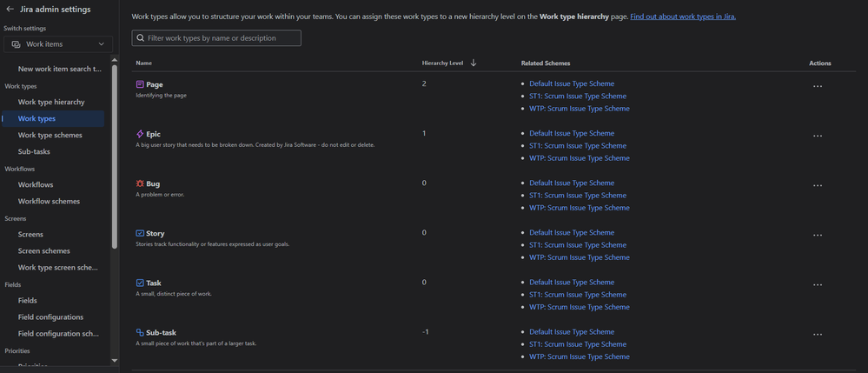Click the sidebar scrollbar thumb
The width and height of the screenshot is (868, 373).
coord(115,157)
